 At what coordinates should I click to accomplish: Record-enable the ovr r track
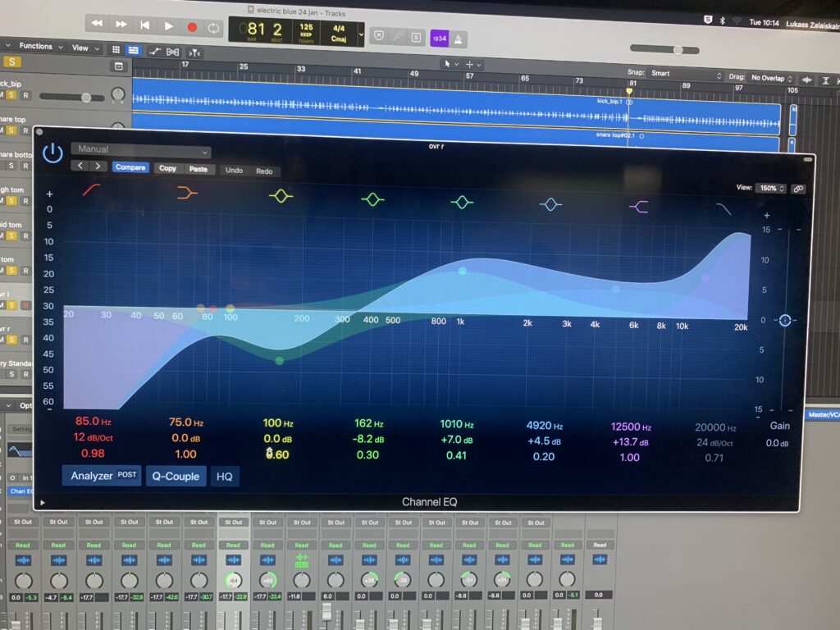[25, 340]
